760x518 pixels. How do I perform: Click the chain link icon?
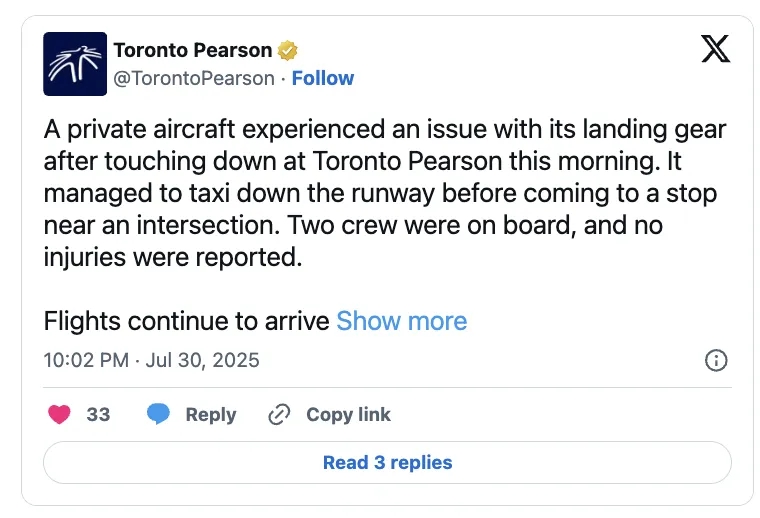click(279, 414)
